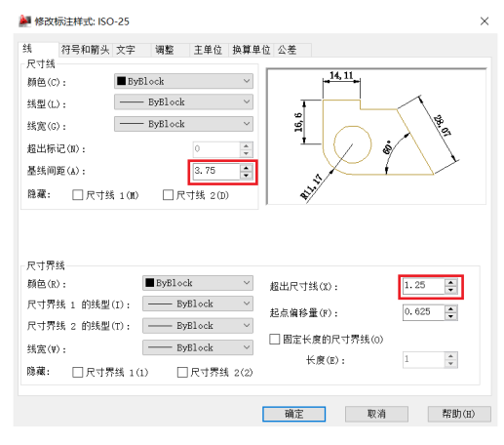Click the AutoCAD icon in the title bar
This screenshot has width=504, height=445.
25,21
